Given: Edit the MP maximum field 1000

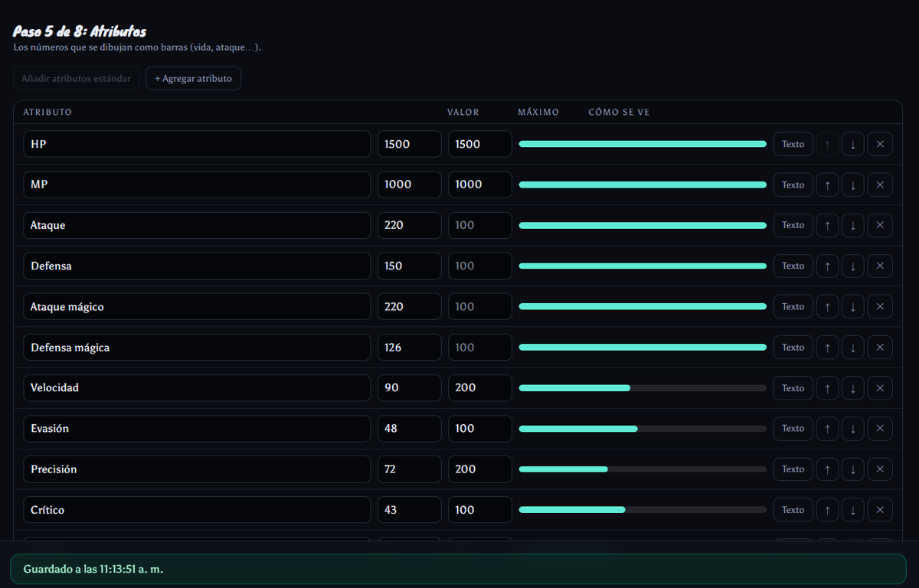Looking at the screenshot, I should [480, 185].
